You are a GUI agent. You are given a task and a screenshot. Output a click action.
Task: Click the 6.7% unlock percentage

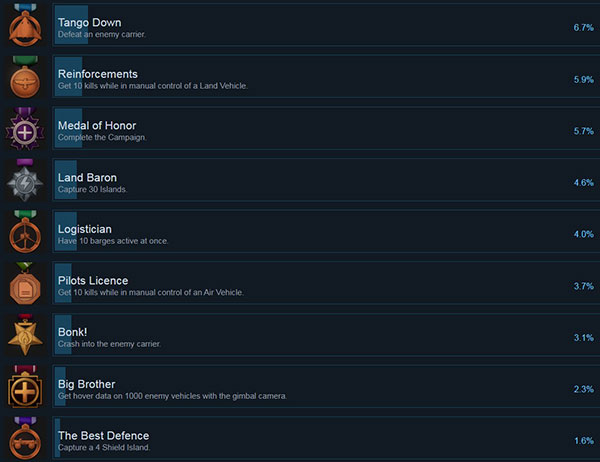point(583,28)
